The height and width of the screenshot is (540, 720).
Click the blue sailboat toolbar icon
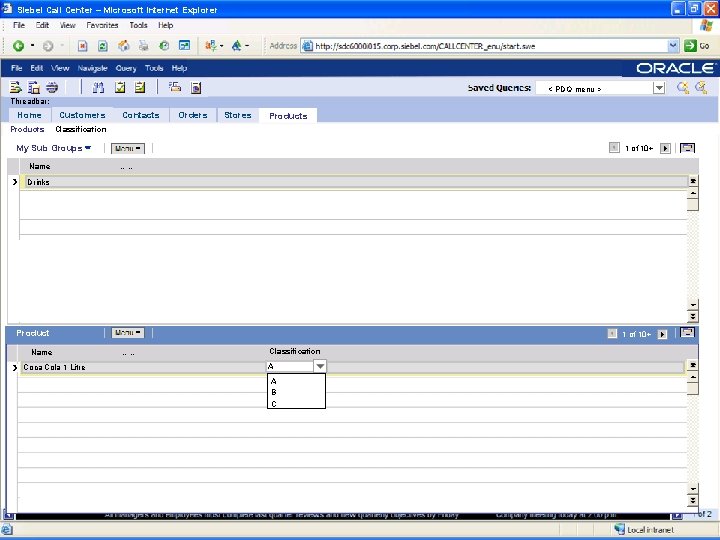[x=236, y=45]
